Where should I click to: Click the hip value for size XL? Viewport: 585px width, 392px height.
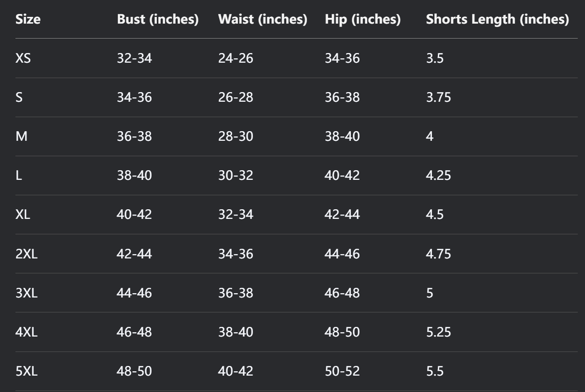(x=342, y=215)
